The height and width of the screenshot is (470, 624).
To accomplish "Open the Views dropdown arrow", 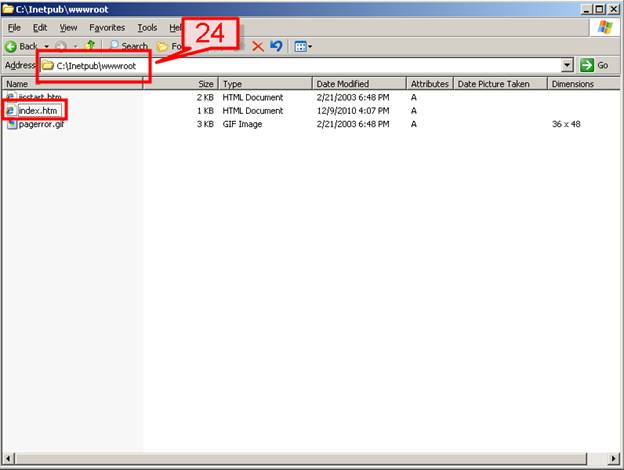I will 310,46.
